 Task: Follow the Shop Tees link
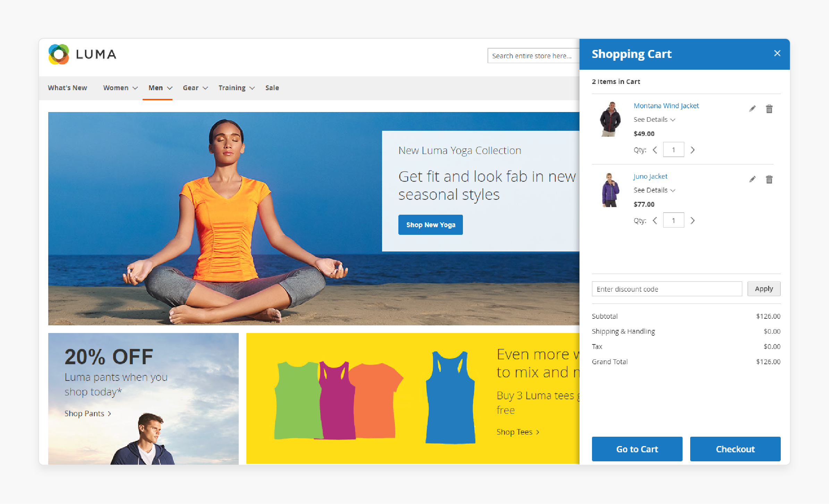[x=518, y=432]
